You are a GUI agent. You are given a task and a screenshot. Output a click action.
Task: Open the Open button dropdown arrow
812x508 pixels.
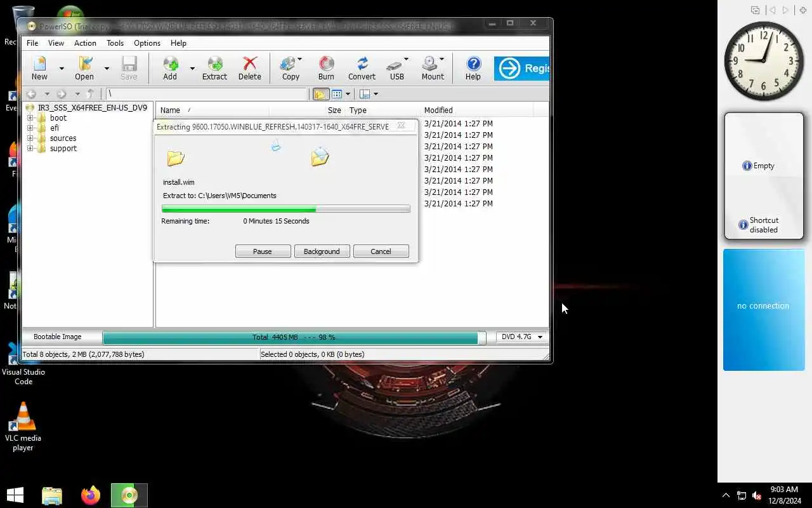pos(107,68)
